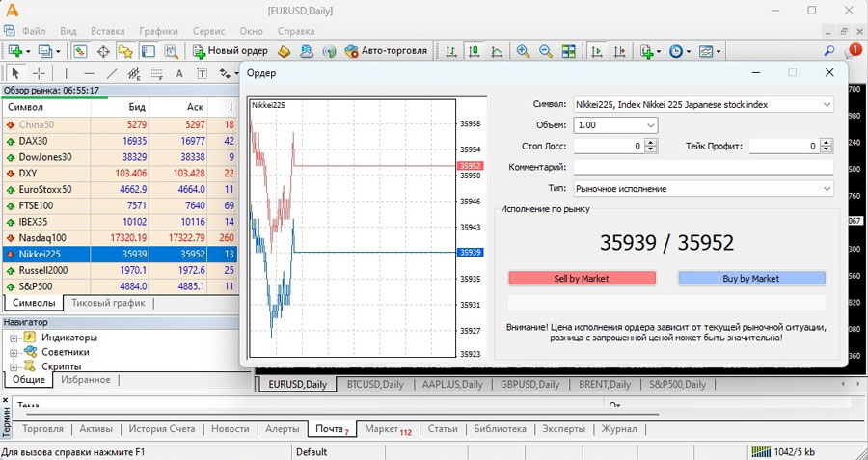Tile windows with the grid icon
The height and width of the screenshot is (460, 868).
point(568,51)
